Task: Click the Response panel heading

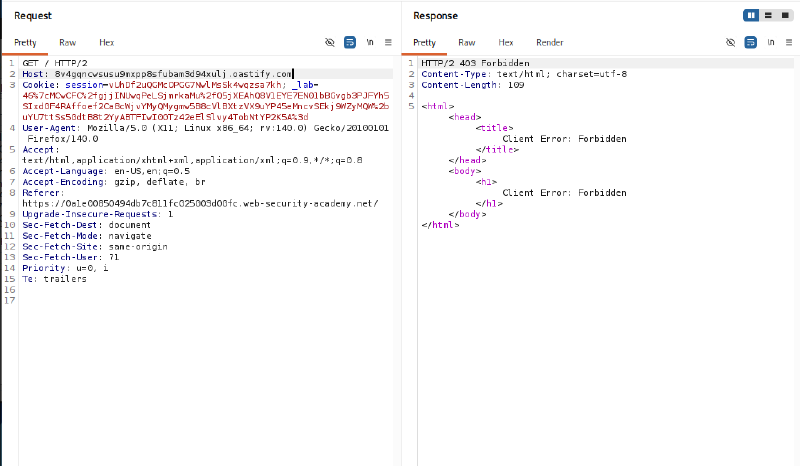Action: click(x=435, y=16)
